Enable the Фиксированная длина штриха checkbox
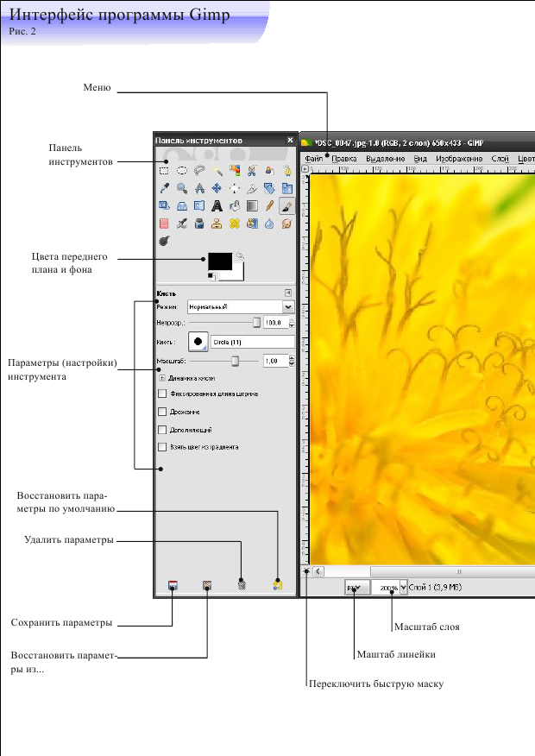This screenshot has height=756, width=535. [162, 394]
